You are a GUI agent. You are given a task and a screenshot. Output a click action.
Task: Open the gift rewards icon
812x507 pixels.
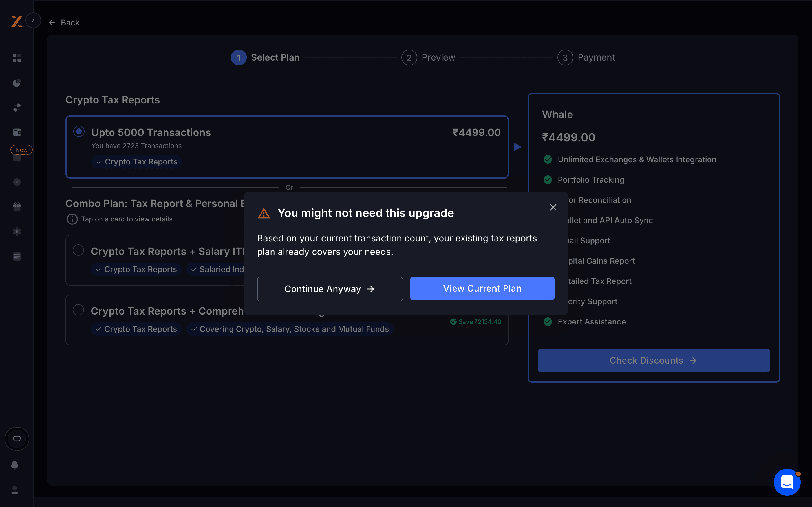(17, 207)
